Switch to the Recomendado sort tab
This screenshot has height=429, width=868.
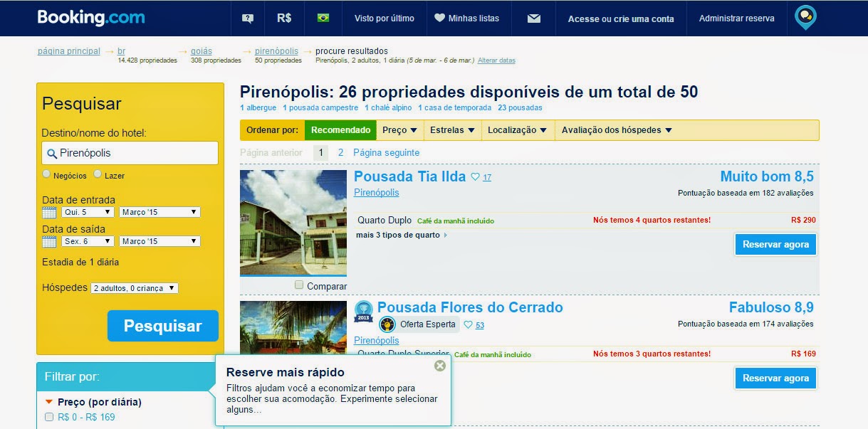[x=340, y=130]
